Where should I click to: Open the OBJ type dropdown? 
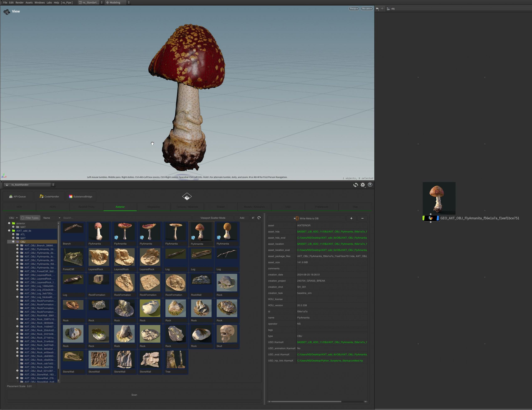point(13,218)
